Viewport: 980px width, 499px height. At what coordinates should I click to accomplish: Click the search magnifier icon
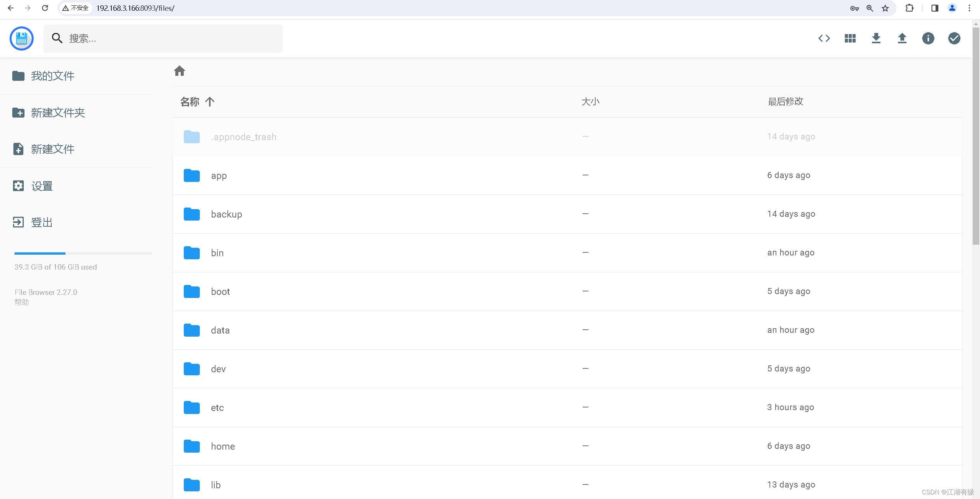(57, 38)
